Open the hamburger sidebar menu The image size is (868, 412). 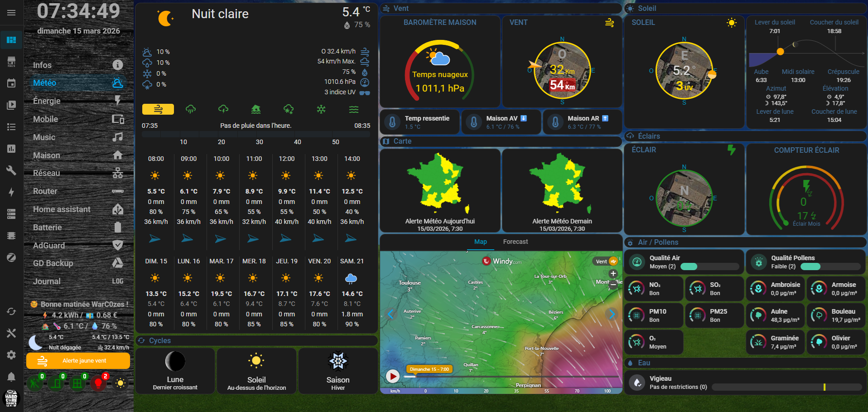pyautogui.click(x=11, y=13)
